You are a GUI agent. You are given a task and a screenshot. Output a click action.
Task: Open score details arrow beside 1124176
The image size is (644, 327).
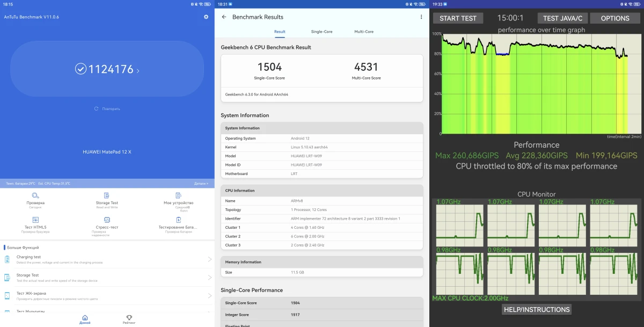click(x=138, y=70)
